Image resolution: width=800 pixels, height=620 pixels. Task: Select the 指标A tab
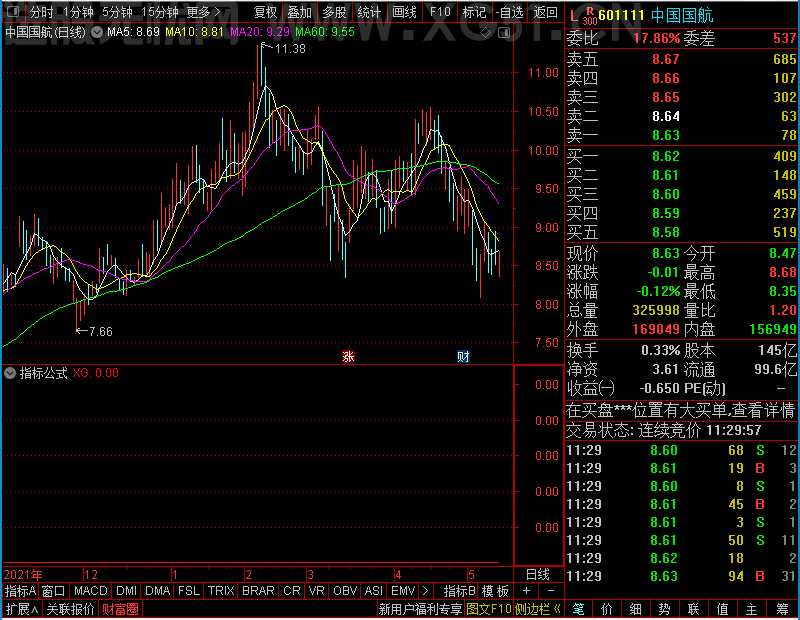20,591
